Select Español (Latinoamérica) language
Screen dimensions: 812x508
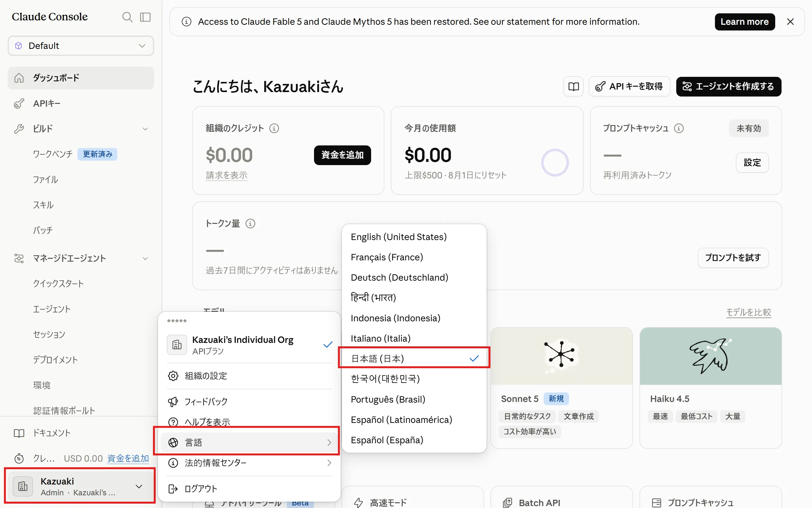coord(414,420)
